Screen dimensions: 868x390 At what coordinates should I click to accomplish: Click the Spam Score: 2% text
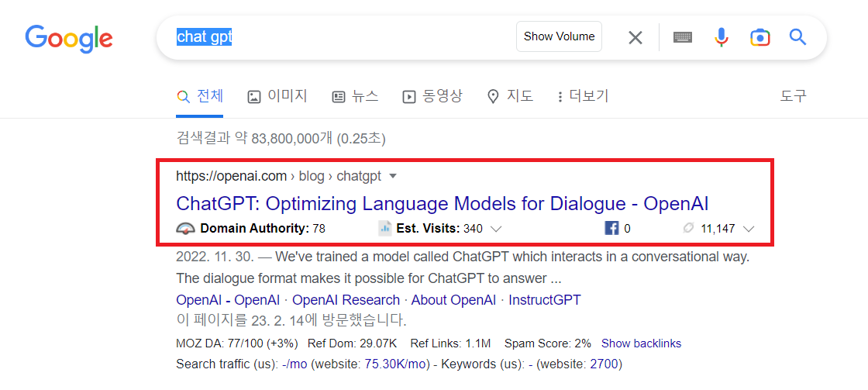[x=547, y=343]
